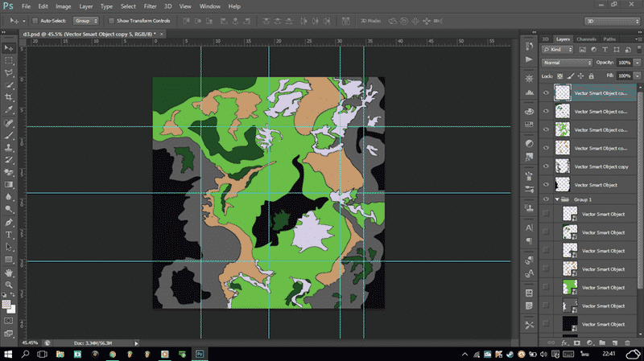Image resolution: width=644 pixels, height=361 pixels.
Task: Switch to the Paths panel tab
Action: click(x=609, y=39)
